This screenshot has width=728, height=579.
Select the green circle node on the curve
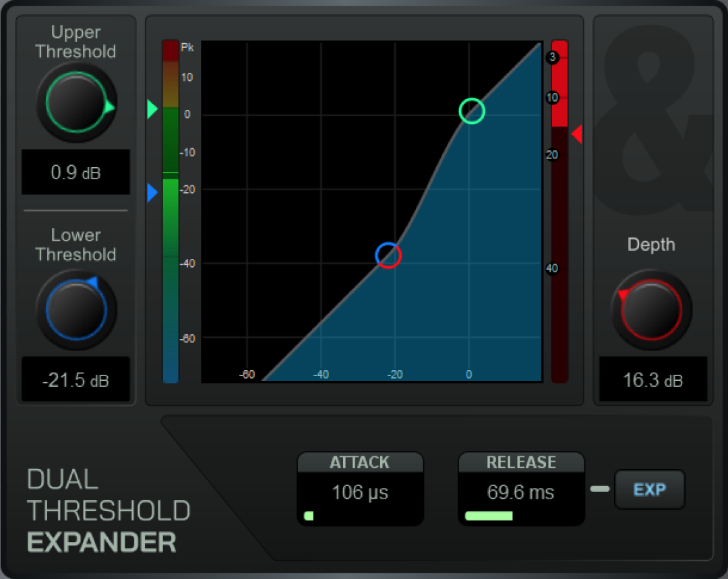pyautogui.click(x=472, y=111)
